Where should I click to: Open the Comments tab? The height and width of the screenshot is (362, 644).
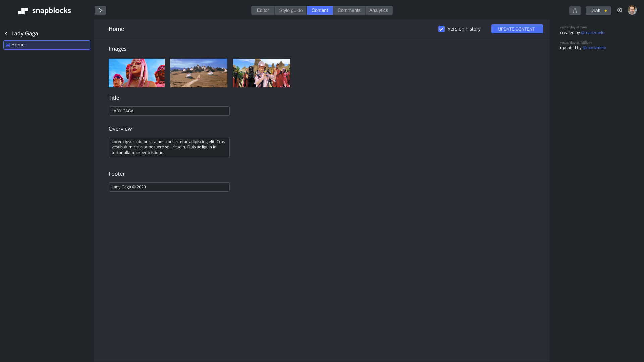point(349,10)
